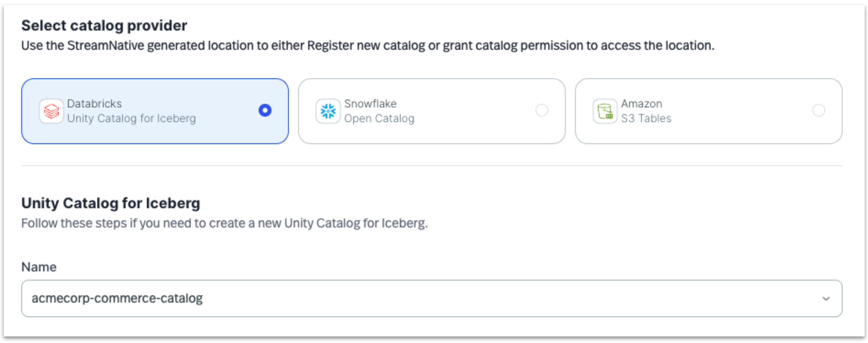
Task: Select the Amazon S3 Tables radio button
Action: coord(818,111)
